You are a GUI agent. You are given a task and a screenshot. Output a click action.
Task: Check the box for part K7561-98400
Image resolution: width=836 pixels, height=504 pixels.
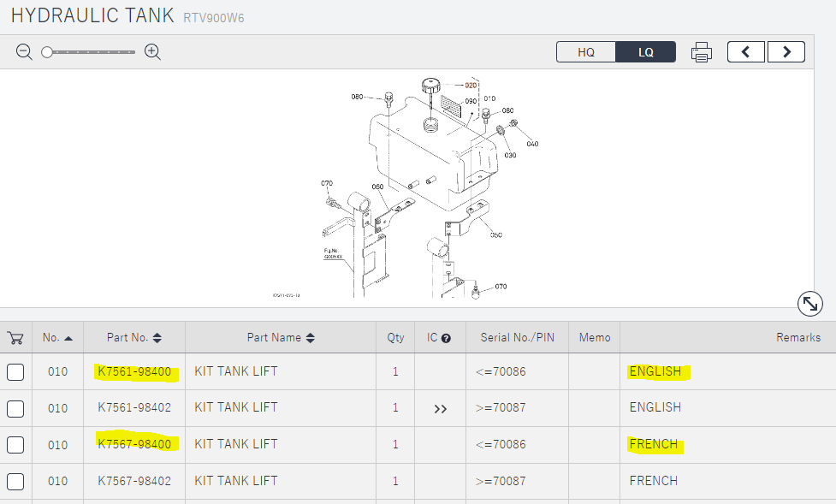15,372
